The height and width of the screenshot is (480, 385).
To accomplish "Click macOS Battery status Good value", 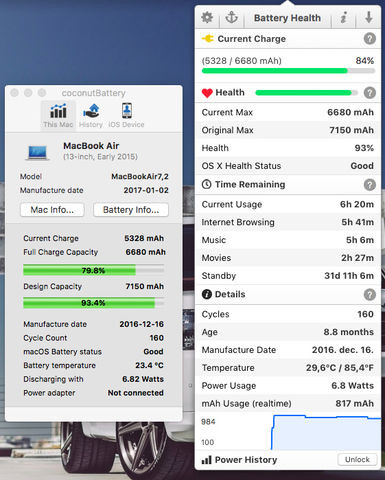I will [153, 352].
